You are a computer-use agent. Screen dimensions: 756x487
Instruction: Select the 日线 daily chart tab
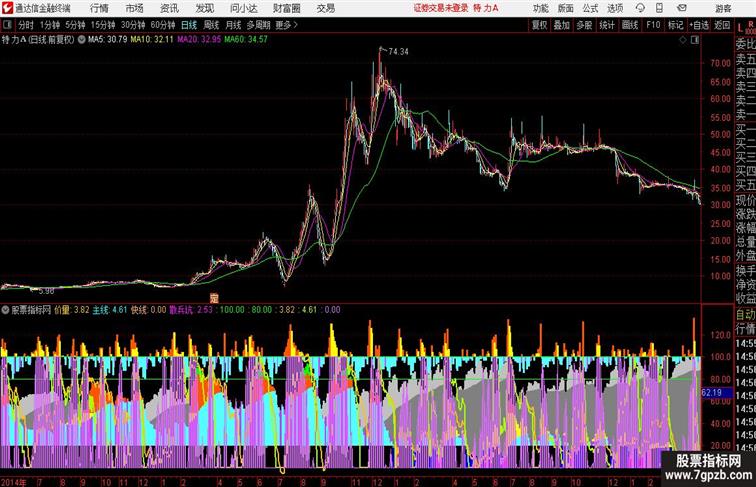pyautogui.click(x=189, y=25)
